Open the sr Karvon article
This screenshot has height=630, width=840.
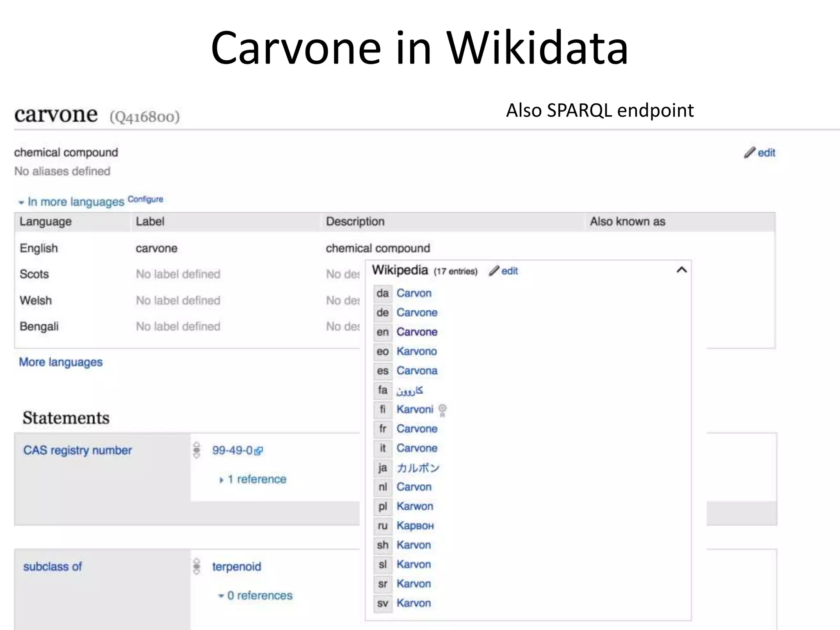[x=413, y=584]
